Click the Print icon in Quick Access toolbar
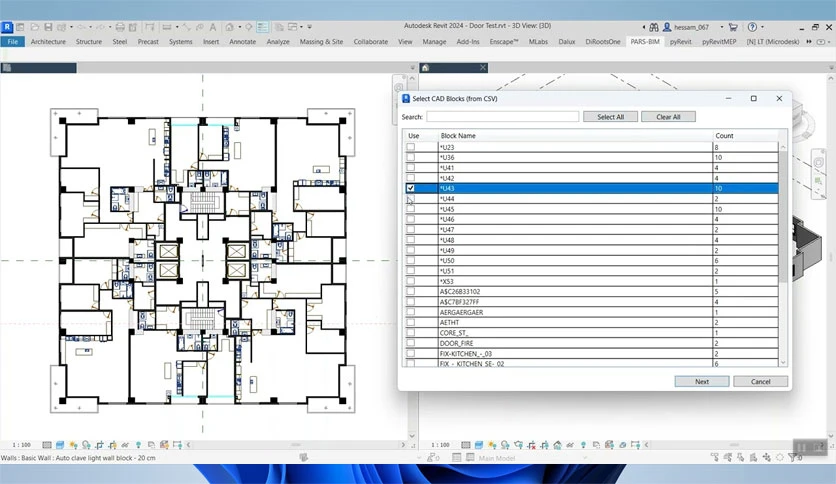 point(120,27)
